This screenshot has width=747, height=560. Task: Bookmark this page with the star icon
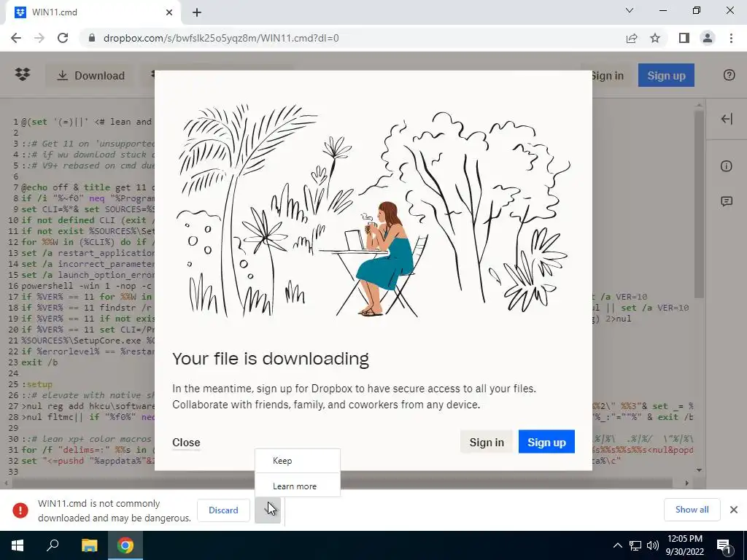[x=655, y=38]
